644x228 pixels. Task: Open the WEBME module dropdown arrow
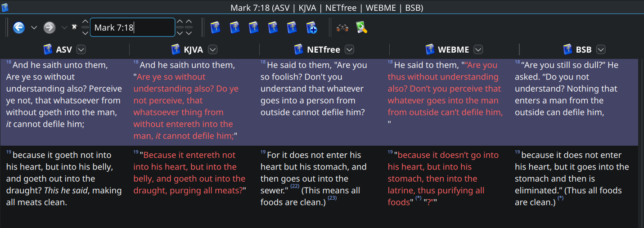tap(478, 49)
